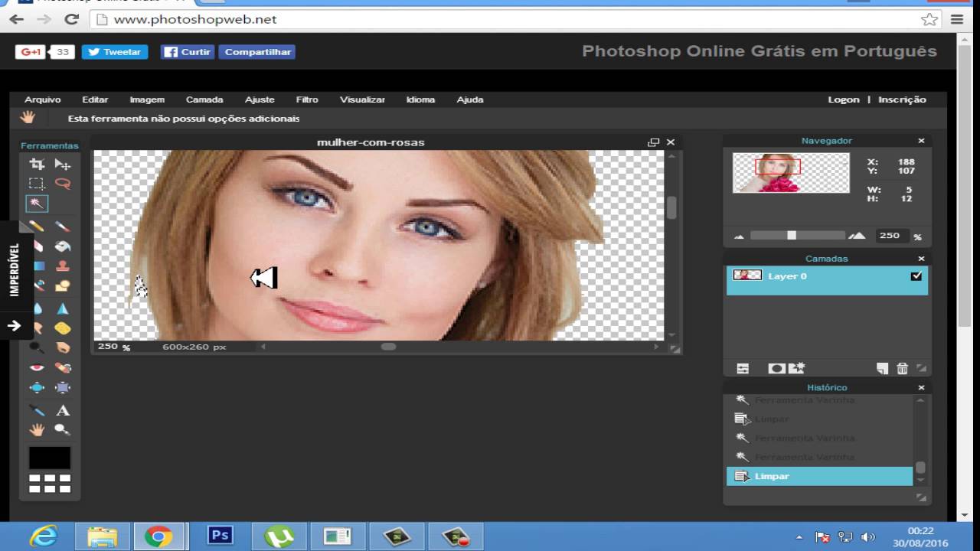The image size is (980, 551).
Task: Click zoom-in large mountain icon in Navegador
Action: [x=857, y=236]
